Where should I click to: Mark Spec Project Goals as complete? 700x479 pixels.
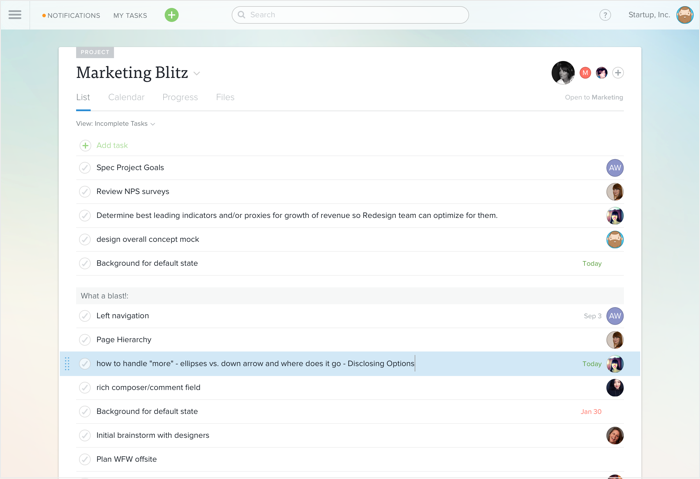coord(85,168)
